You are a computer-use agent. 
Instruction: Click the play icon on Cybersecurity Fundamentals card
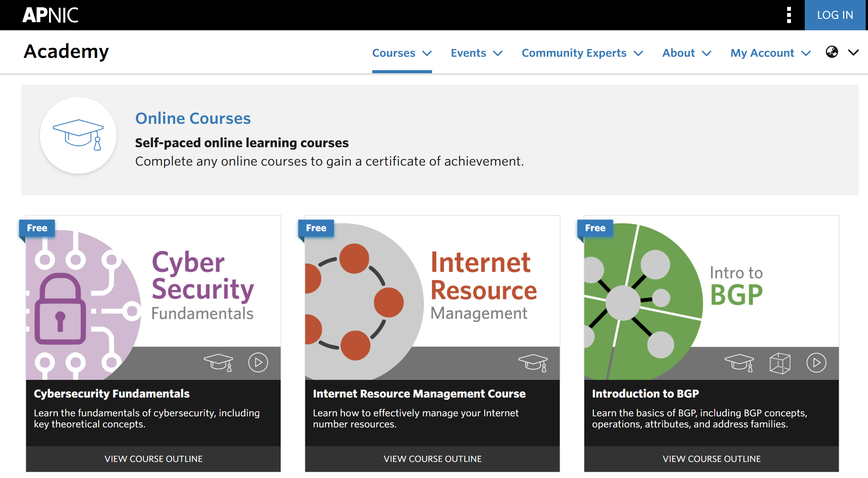coord(258,363)
